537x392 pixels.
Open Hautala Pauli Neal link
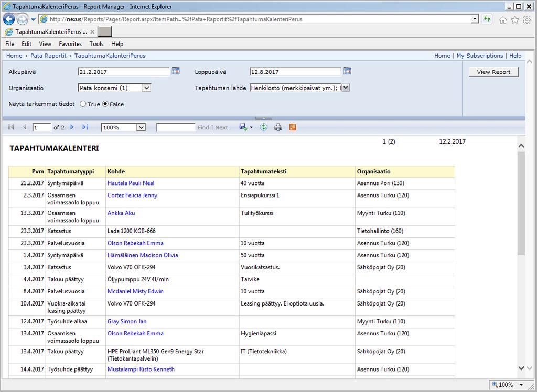[x=131, y=183]
